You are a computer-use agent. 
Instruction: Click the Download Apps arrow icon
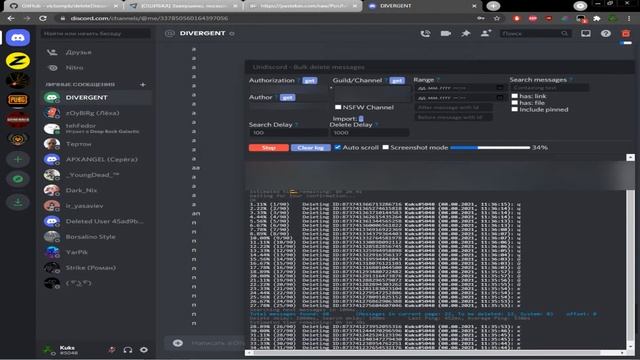[x=18, y=202]
